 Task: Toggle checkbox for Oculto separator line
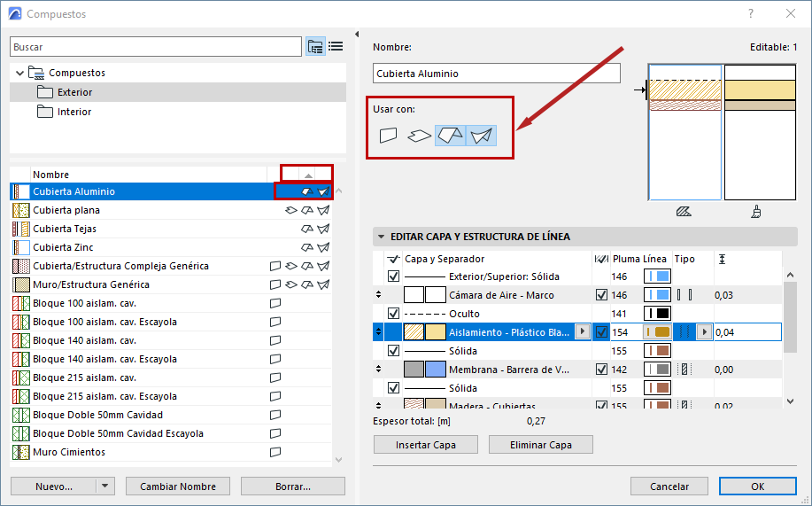point(393,314)
